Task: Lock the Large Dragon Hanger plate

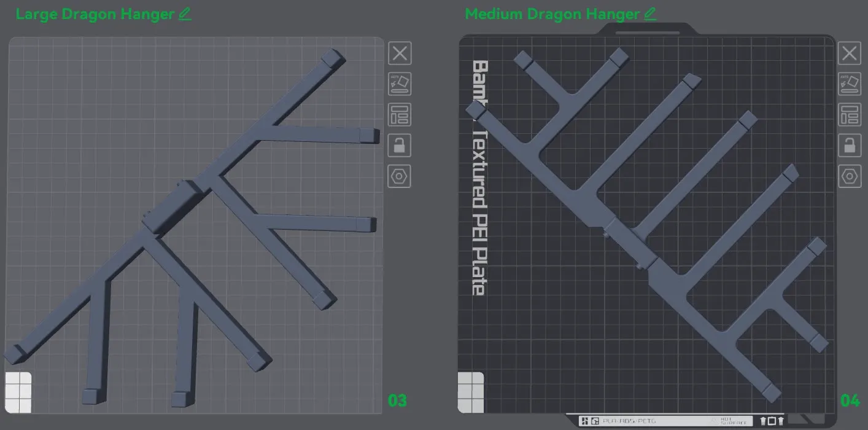Action: (x=400, y=146)
